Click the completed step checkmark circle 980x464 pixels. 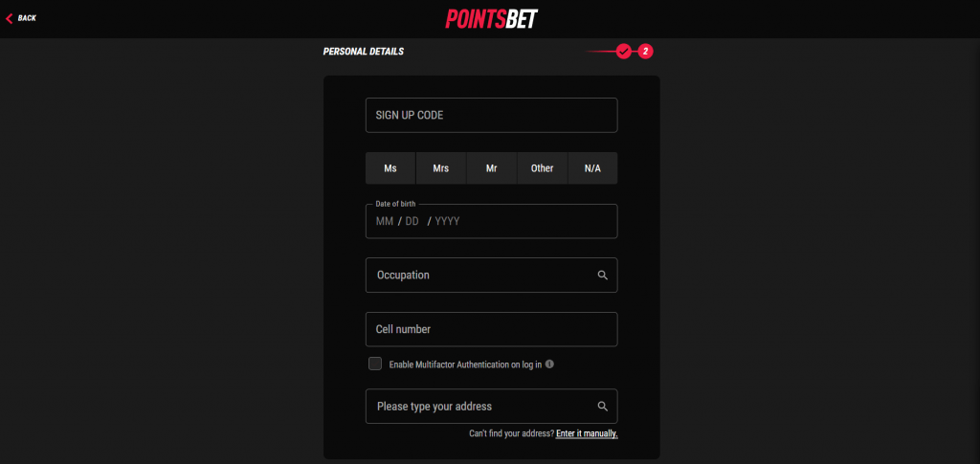click(x=623, y=52)
